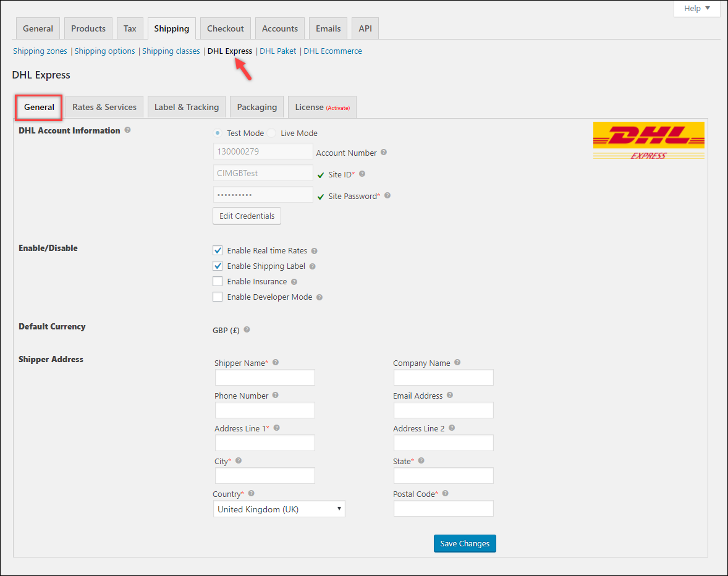The width and height of the screenshot is (728, 576).
Task: Click help icon beside Email Address
Action: [x=450, y=396]
